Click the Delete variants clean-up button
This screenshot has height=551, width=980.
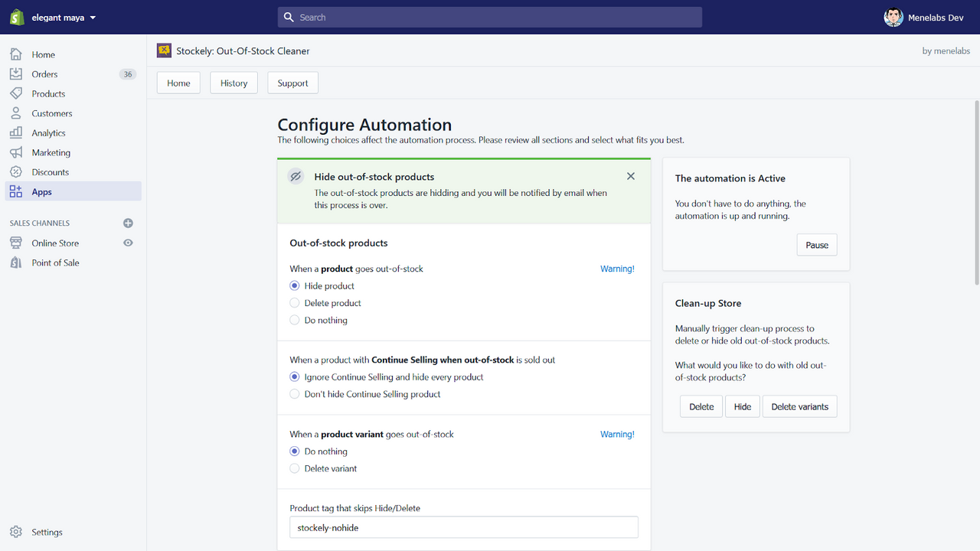[x=799, y=407]
